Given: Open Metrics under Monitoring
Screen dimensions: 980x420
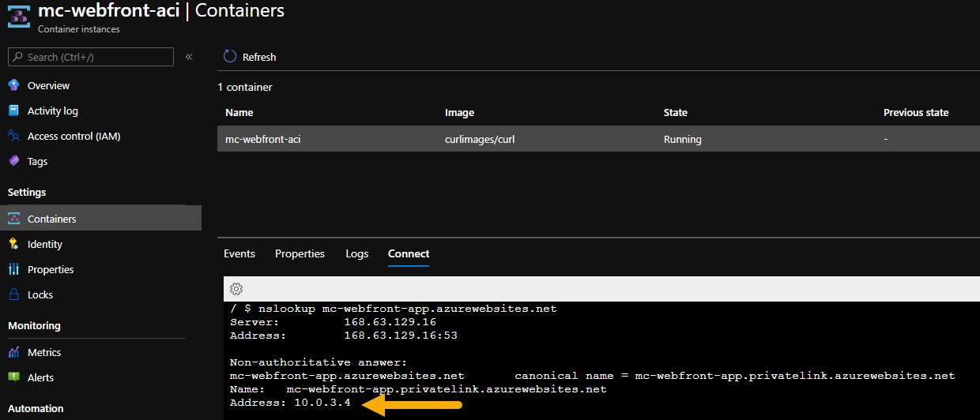Looking at the screenshot, I should point(44,352).
